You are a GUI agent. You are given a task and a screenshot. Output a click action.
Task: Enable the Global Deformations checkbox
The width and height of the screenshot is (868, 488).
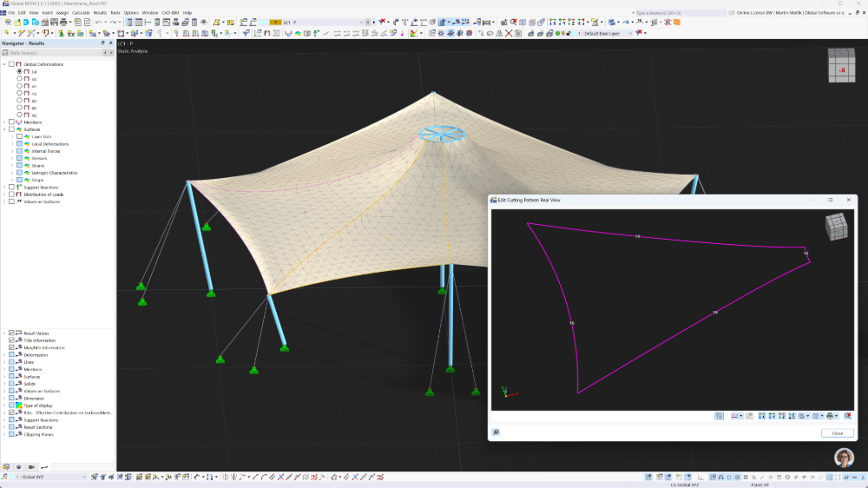click(11, 64)
